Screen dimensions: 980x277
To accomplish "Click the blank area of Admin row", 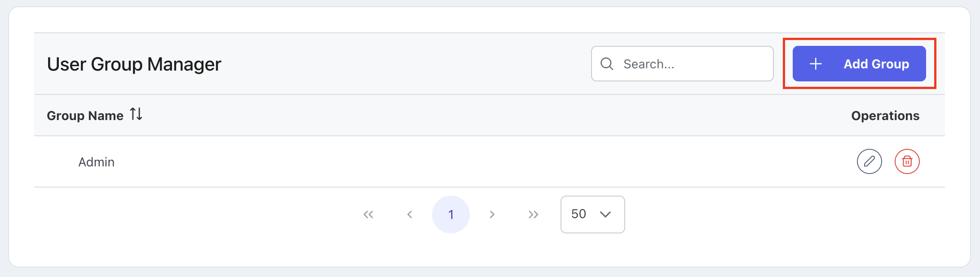I will (x=485, y=161).
